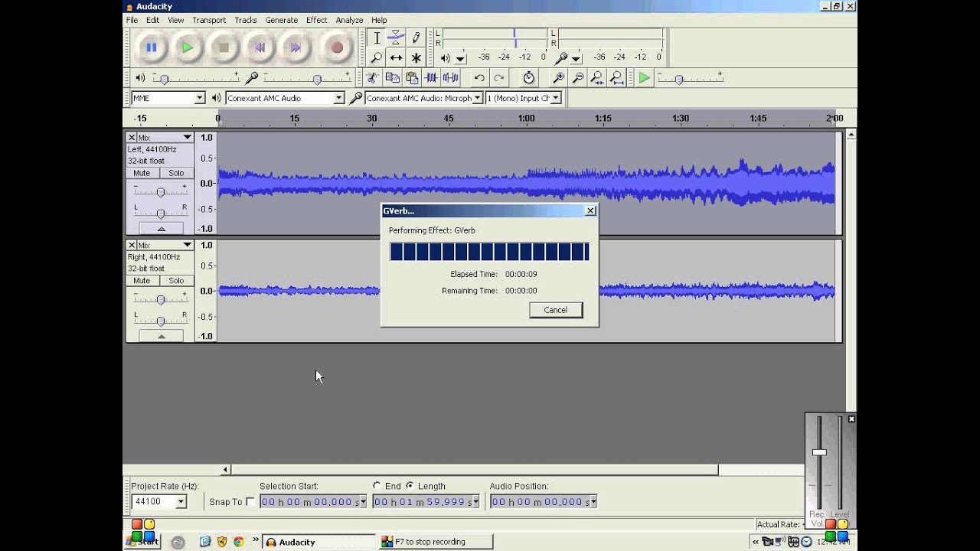Viewport: 980px width, 551px height.
Task: Click the Play transport button
Action: coord(188,47)
